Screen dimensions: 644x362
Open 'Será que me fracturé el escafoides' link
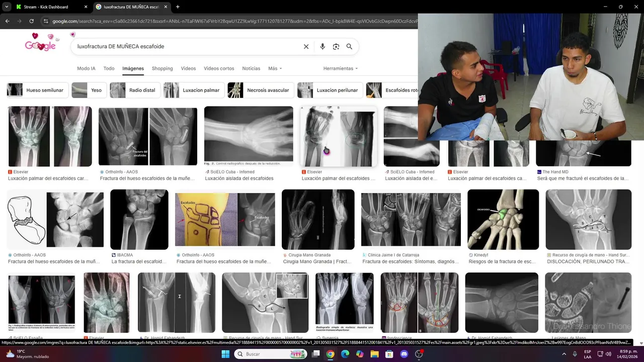point(583,178)
